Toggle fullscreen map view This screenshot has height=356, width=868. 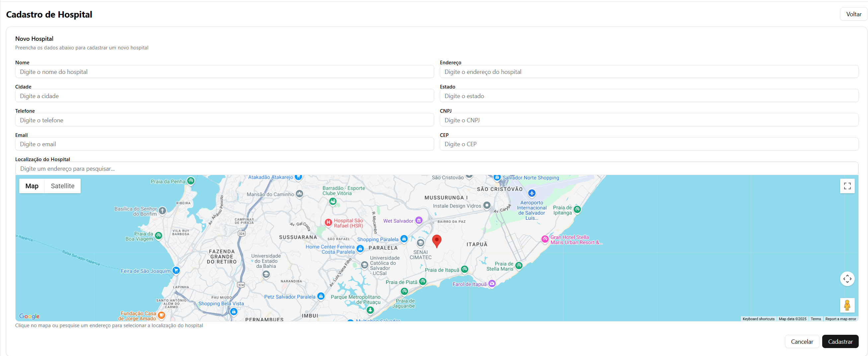click(x=847, y=186)
